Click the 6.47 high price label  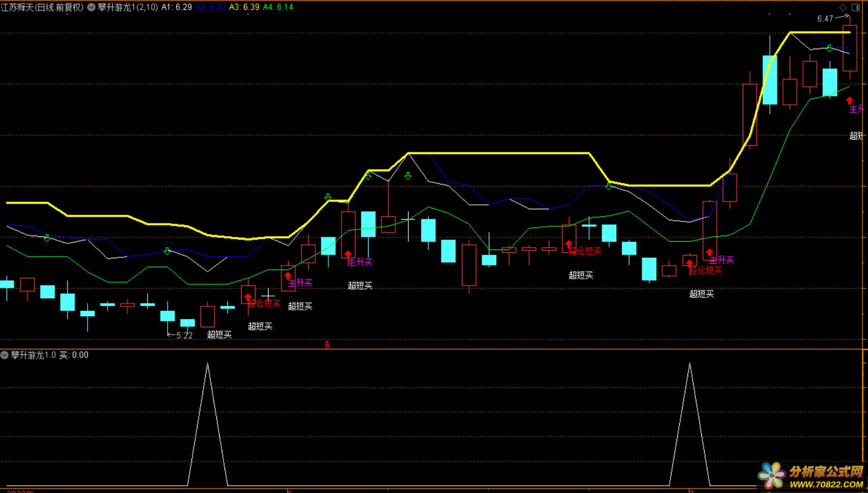(x=825, y=19)
